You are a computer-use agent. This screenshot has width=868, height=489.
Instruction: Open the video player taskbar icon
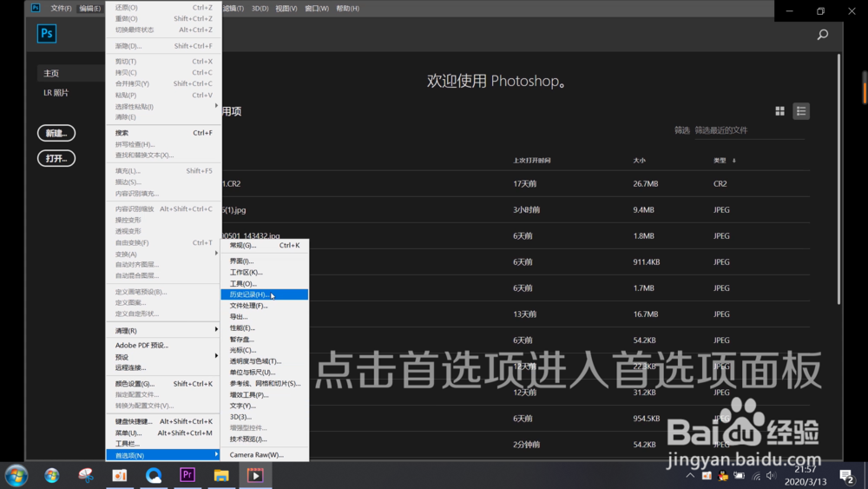coord(255,475)
